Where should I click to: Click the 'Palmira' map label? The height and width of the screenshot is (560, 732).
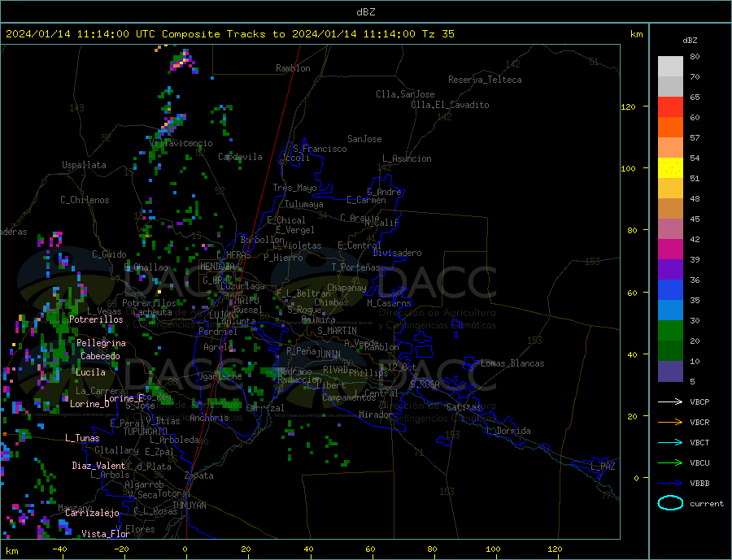pyautogui.click(x=318, y=320)
